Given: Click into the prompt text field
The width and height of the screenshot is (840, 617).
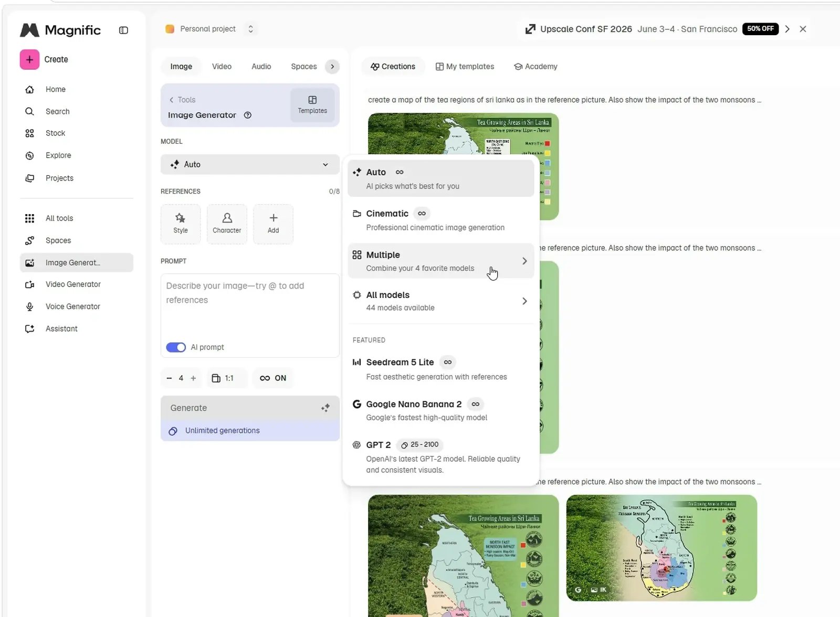Looking at the screenshot, I should click(250, 307).
